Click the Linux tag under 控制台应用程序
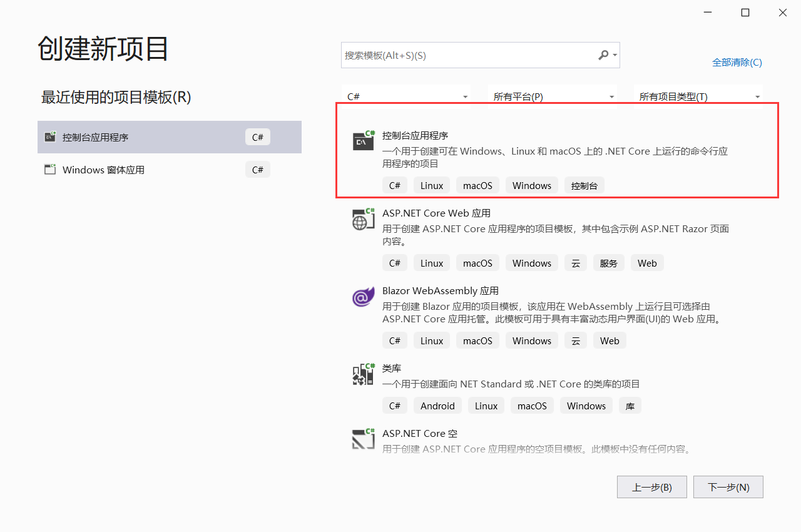The height and width of the screenshot is (532, 801). [431, 185]
